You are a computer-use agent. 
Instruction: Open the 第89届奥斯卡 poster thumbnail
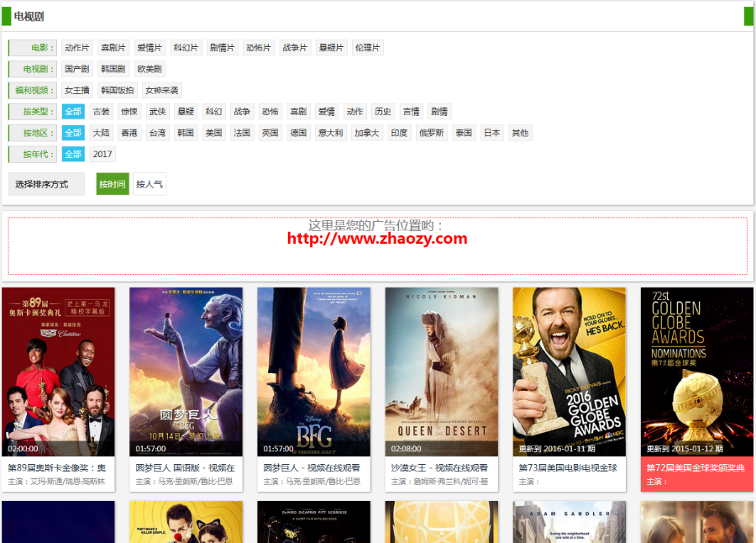pyautogui.click(x=58, y=372)
